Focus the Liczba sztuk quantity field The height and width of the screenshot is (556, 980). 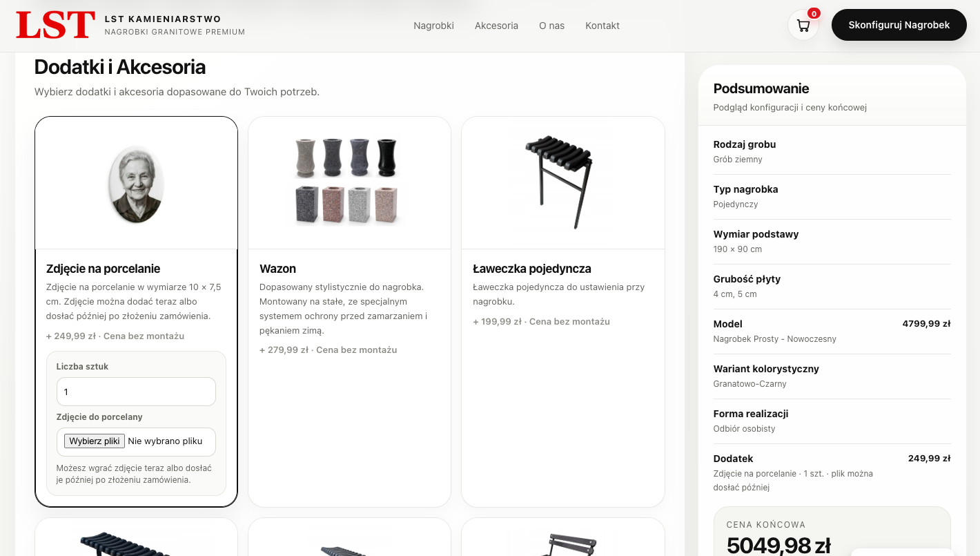pyautogui.click(x=136, y=392)
